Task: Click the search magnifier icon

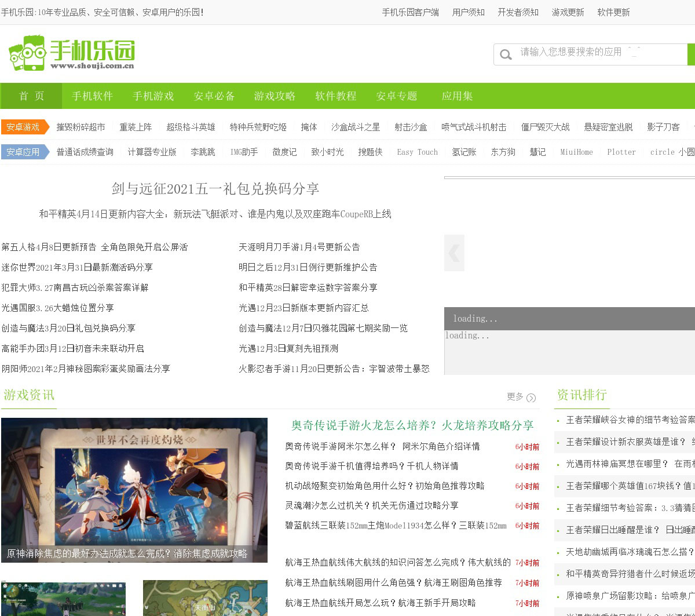Action: click(506, 54)
